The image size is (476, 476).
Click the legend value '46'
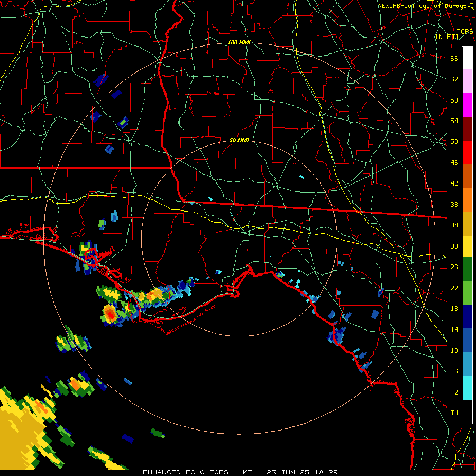[x=454, y=163]
